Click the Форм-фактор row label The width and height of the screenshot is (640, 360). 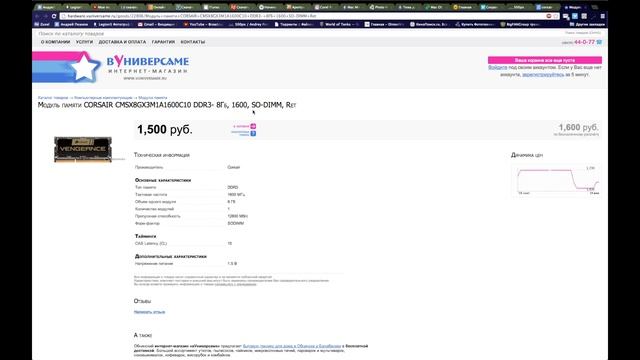click(147, 224)
